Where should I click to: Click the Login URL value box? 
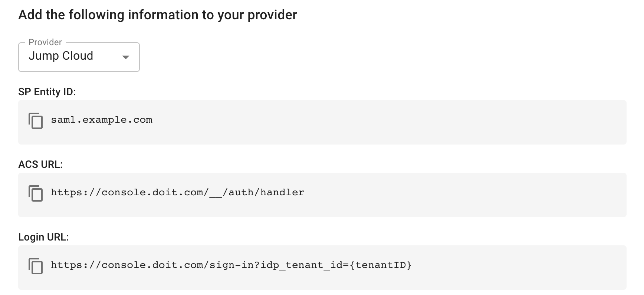pos(322,267)
